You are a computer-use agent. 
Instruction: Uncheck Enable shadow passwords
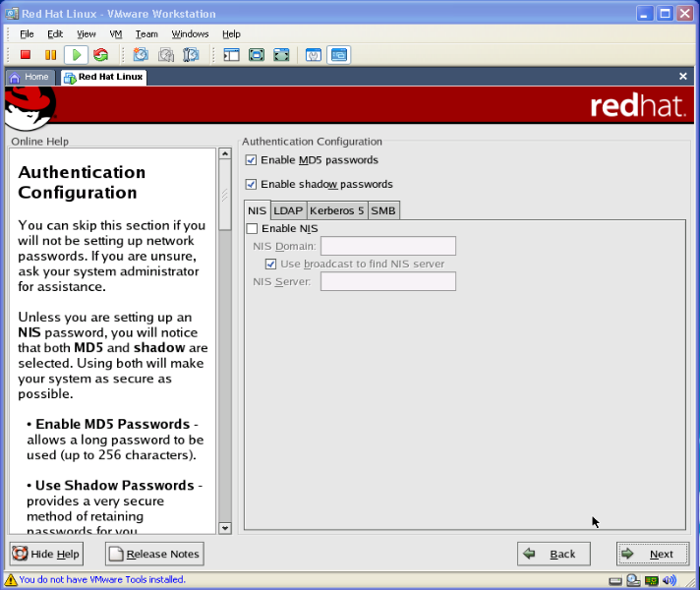251,184
